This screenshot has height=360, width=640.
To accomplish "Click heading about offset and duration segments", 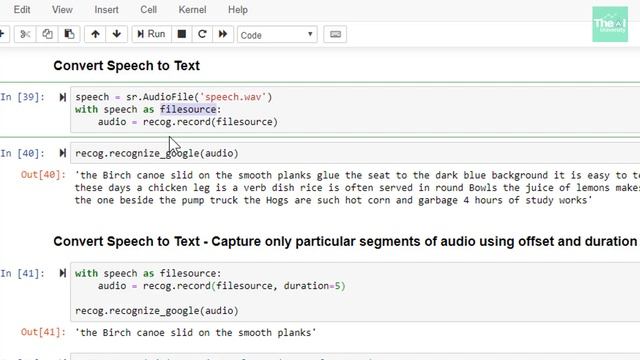I will pos(345,241).
